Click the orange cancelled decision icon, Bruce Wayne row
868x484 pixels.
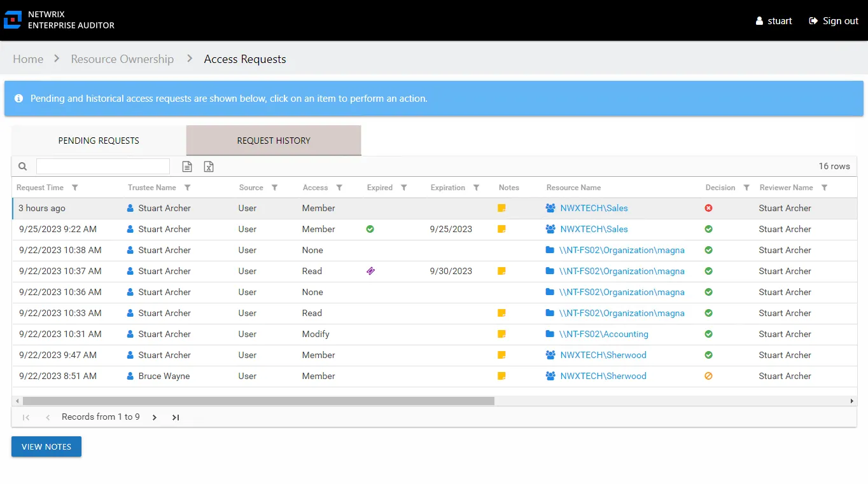tap(708, 376)
